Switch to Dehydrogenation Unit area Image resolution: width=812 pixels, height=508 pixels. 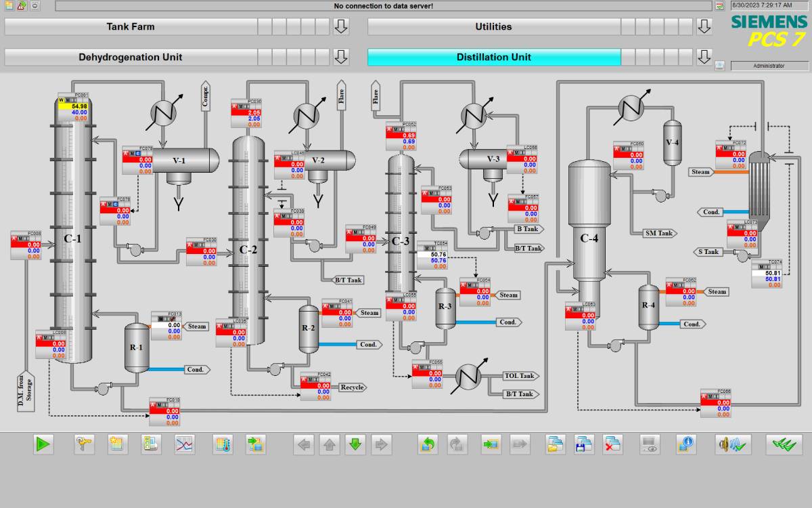pyautogui.click(x=131, y=57)
